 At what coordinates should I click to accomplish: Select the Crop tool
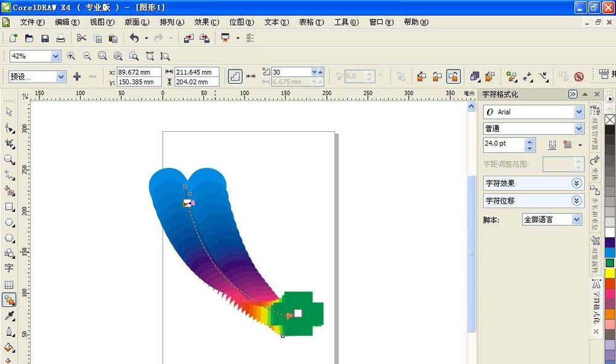pos(9,144)
